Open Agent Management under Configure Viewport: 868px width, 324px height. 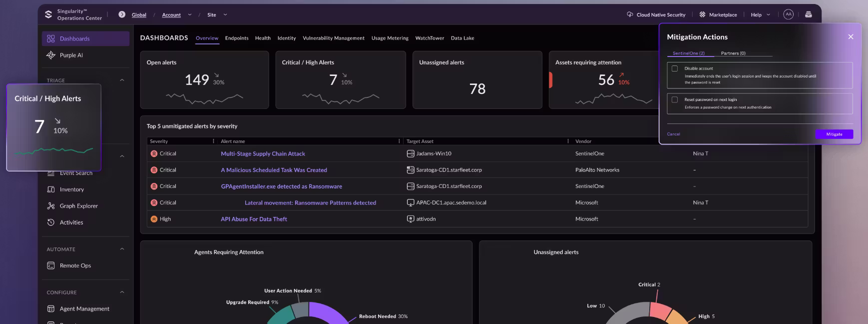point(84,309)
